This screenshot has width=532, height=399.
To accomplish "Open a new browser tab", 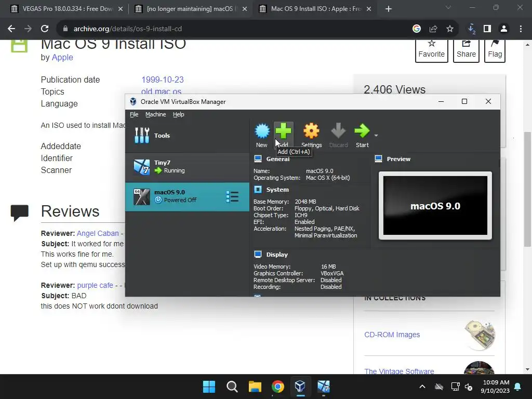I will (389, 9).
